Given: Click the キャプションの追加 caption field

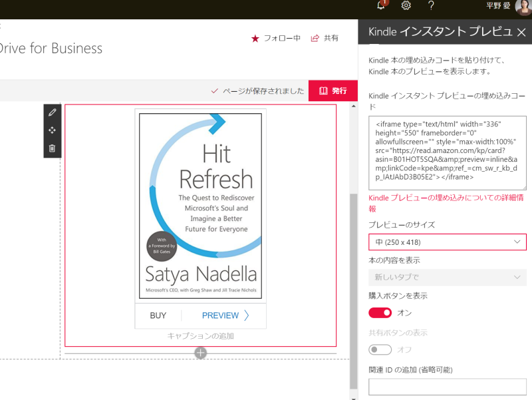Looking at the screenshot, I should point(201,336).
